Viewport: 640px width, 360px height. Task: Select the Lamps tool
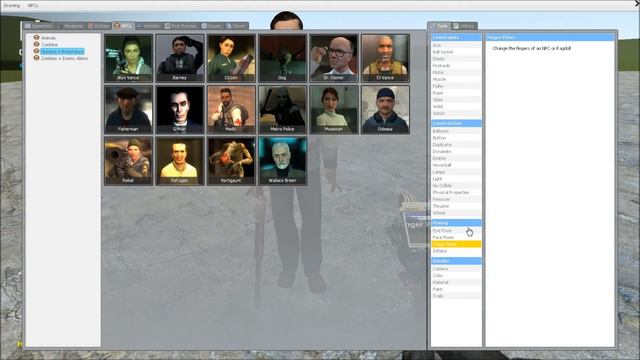(x=456, y=172)
